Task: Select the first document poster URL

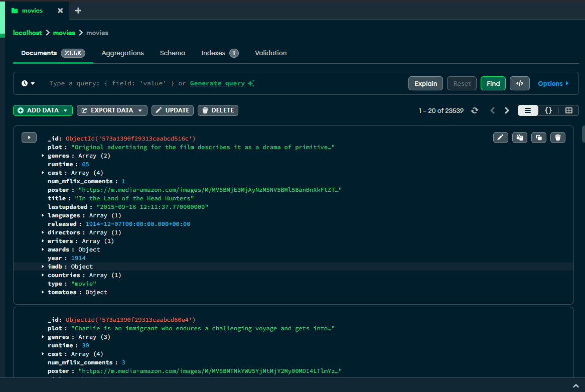Action: (x=210, y=190)
